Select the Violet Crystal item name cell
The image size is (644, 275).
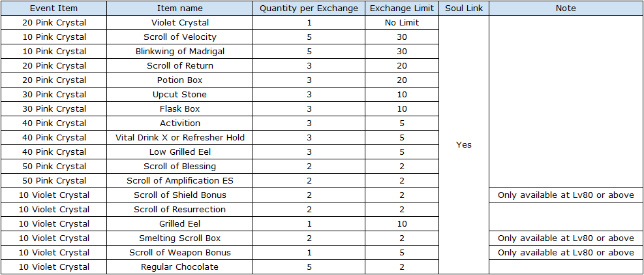(180, 23)
